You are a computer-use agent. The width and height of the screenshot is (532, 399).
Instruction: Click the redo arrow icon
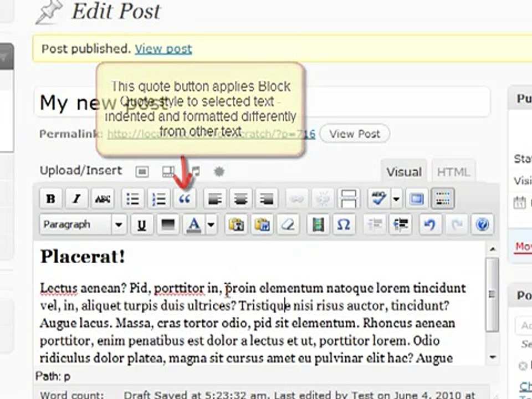click(456, 224)
